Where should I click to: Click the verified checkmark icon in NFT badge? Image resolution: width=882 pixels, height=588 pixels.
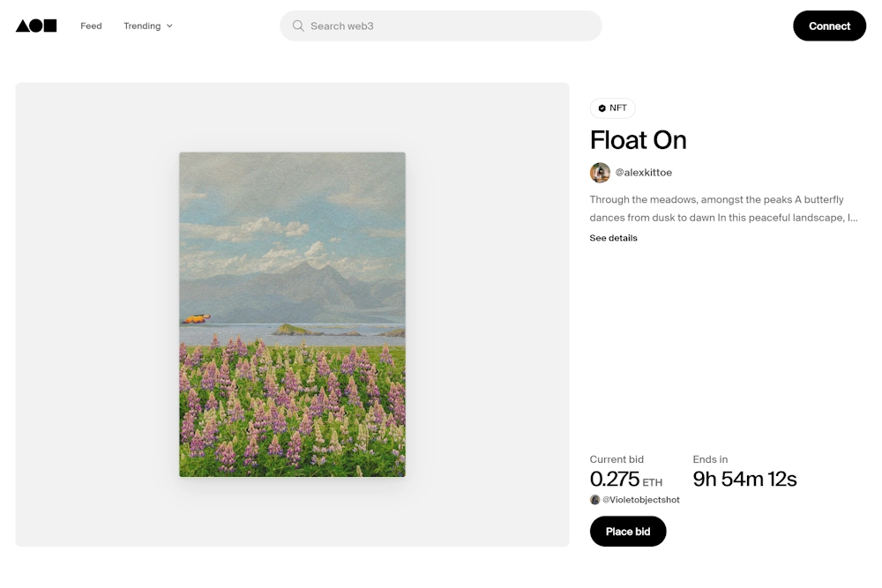602,108
